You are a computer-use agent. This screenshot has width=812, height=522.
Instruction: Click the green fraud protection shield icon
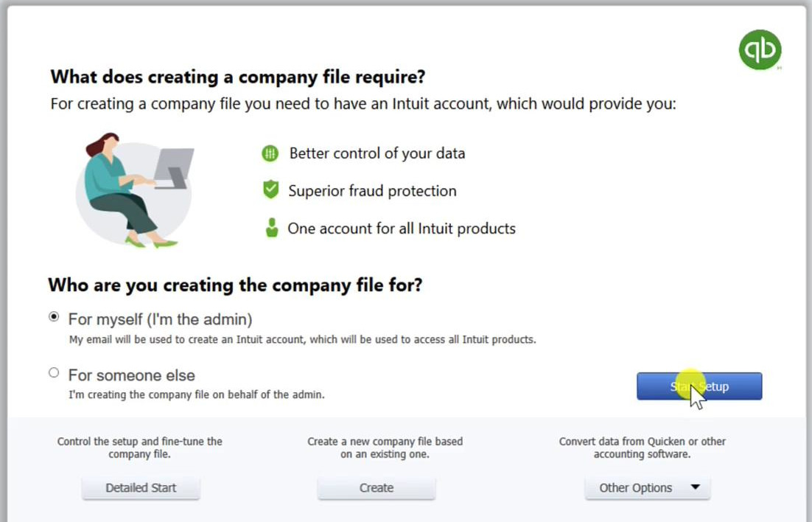click(x=270, y=190)
